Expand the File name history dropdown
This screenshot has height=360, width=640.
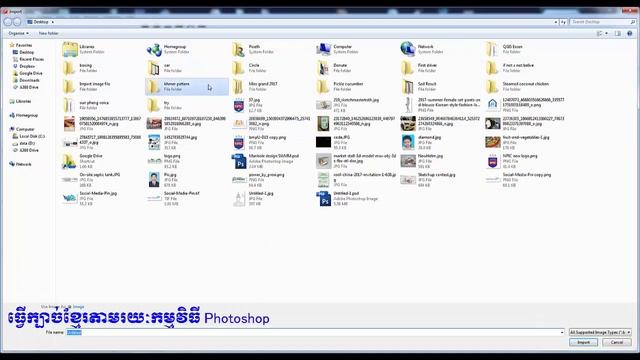[562, 332]
